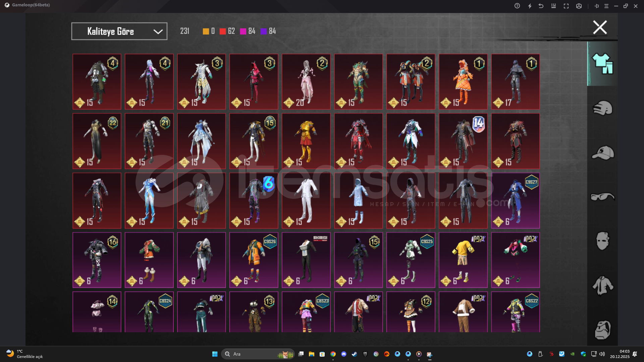Close the inventory with X button
The image size is (644, 362).
600,27
